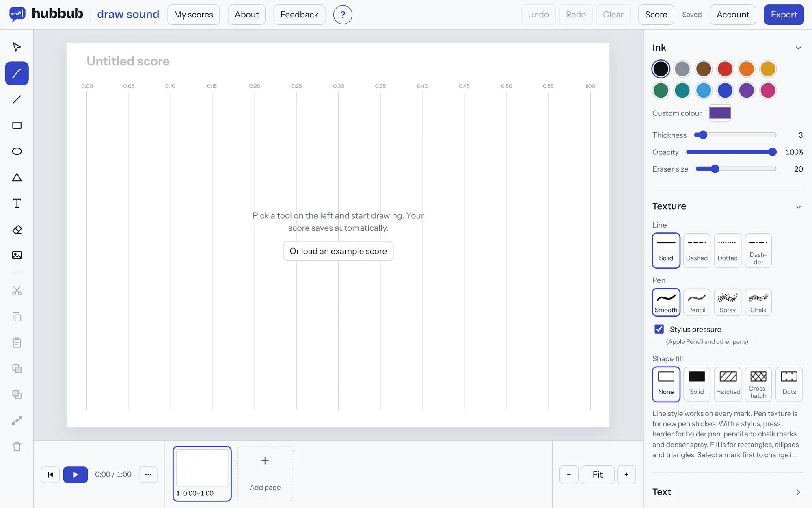Screen dimensions: 812x508
Task: Open playback options ellipsis menu
Action: tap(148, 475)
